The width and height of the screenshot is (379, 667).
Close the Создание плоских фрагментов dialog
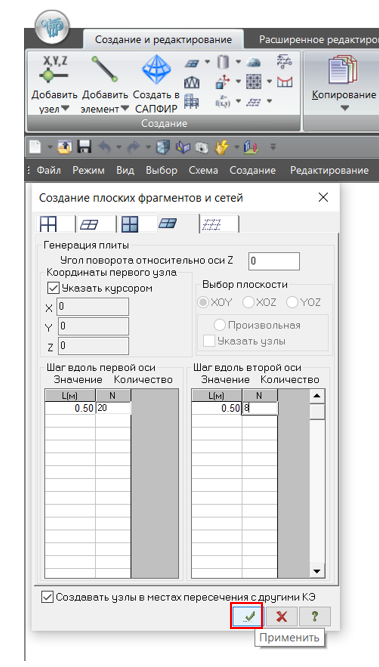(x=323, y=197)
